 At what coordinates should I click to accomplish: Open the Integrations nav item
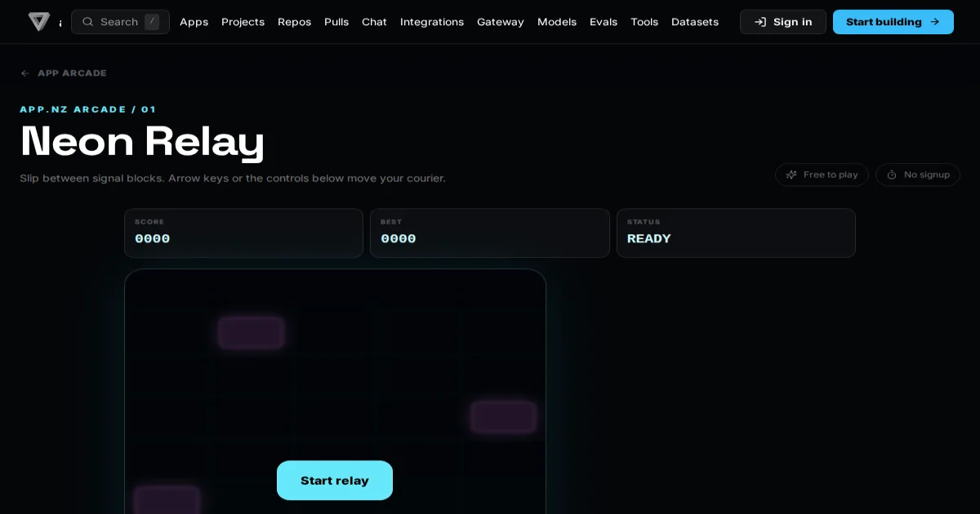pyautogui.click(x=432, y=22)
